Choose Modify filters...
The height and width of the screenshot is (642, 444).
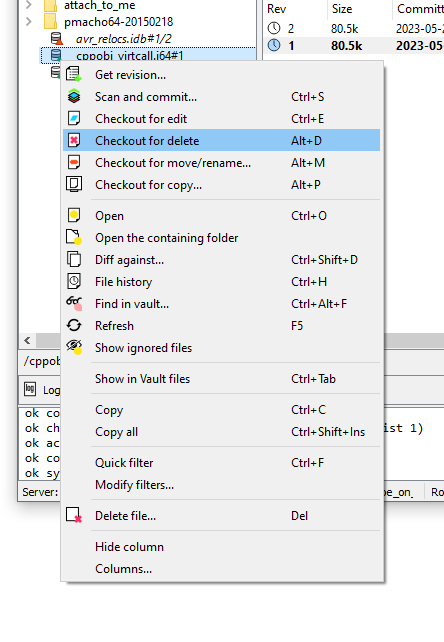(x=222, y=485)
